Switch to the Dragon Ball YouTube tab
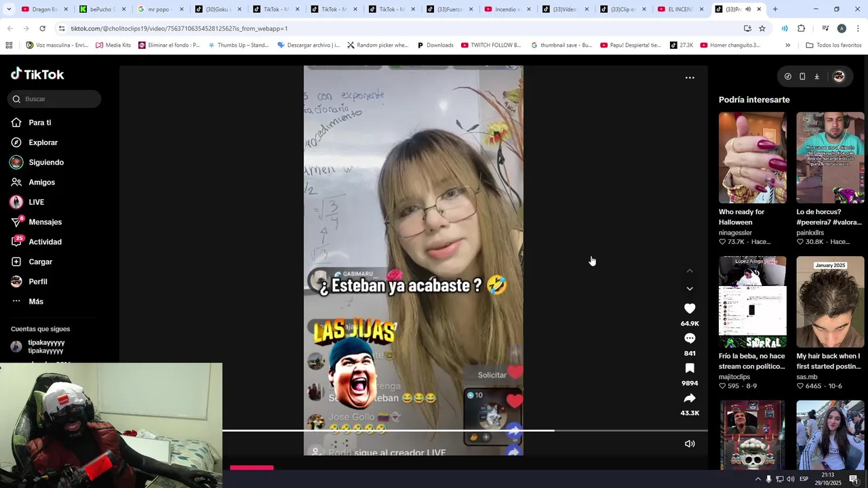This screenshot has height=488, width=868. tap(44, 9)
